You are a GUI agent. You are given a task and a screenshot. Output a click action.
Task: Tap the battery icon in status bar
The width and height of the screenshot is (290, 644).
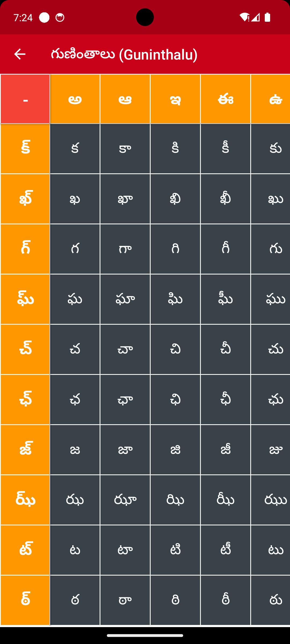(x=267, y=17)
